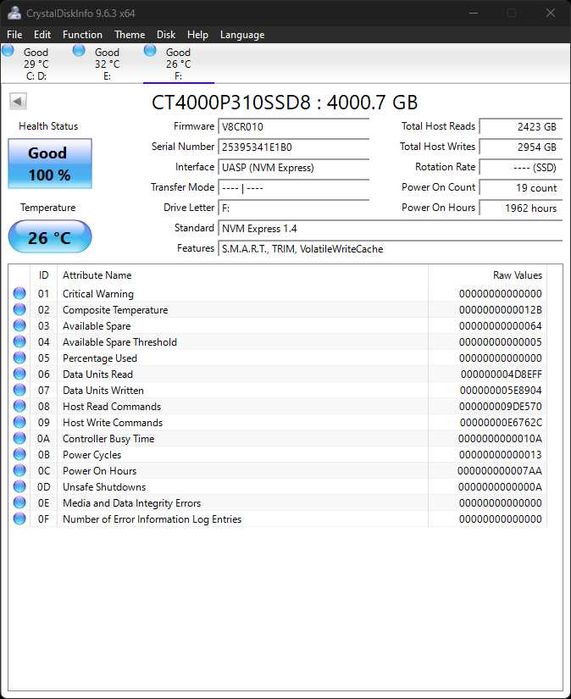Click the Good 100 % health status button
Image resolution: width=571 pixels, height=699 pixels.
[x=50, y=164]
